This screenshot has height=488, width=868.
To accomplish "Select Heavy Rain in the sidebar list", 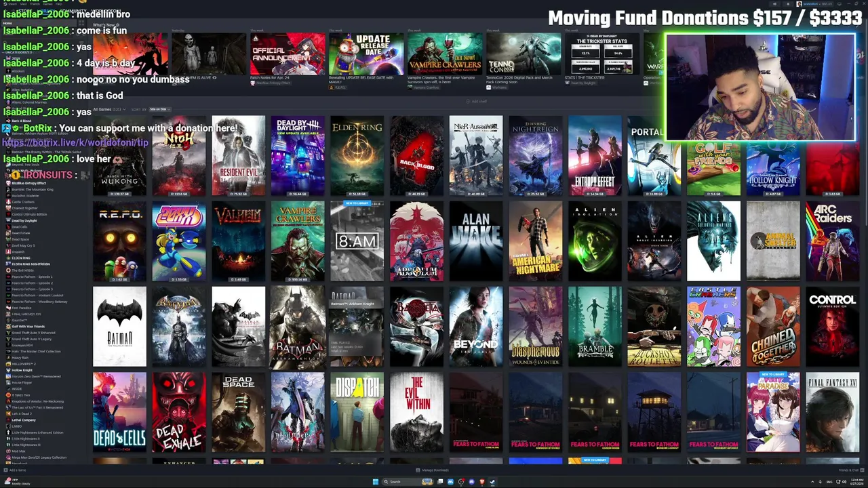I will (x=20, y=358).
